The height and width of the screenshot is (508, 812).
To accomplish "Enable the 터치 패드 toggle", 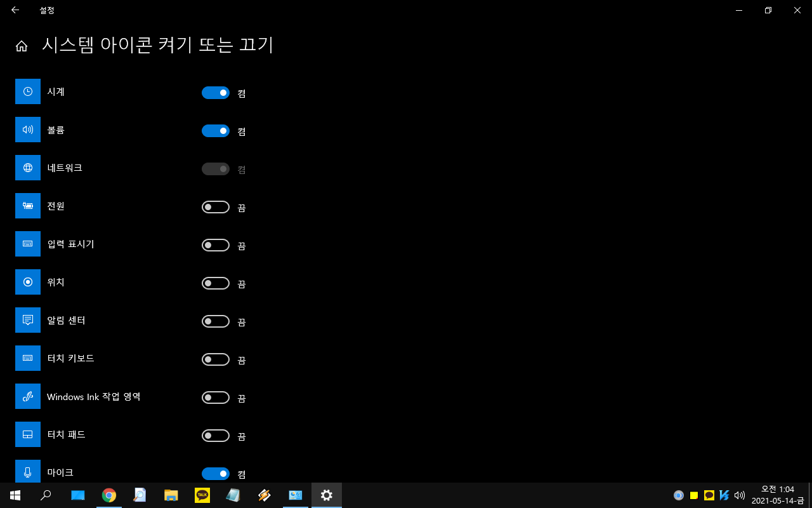I will click(x=216, y=436).
